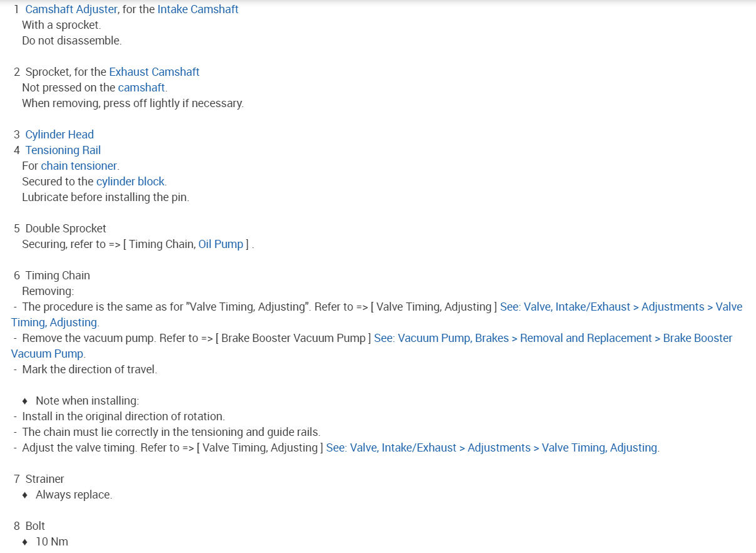This screenshot has width=756, height=553.
Task: Open the Tensioning Rail link
Action: 63,150
